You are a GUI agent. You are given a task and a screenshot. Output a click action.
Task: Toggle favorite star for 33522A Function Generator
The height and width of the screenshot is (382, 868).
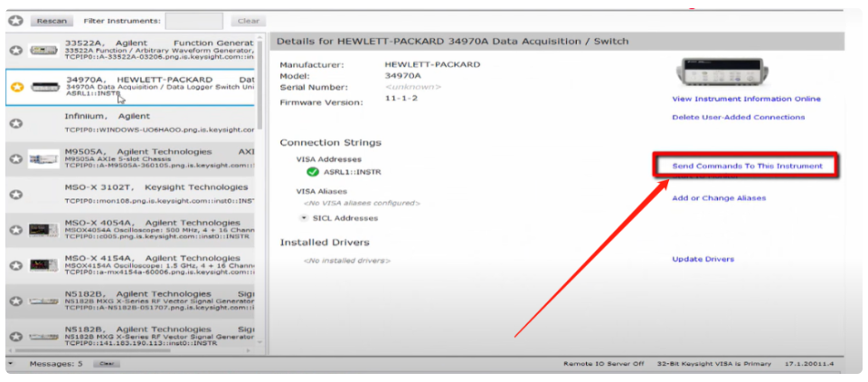tap(17, 51)
